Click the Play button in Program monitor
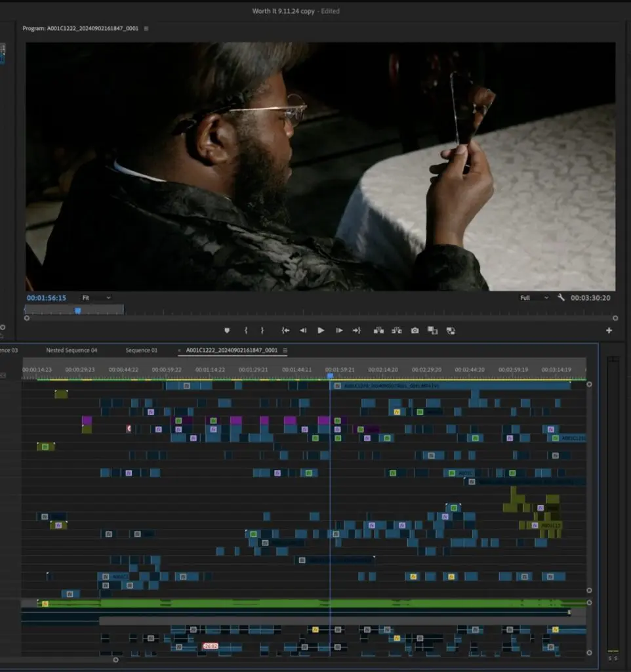The width and height of the screenshot is (631, 672). tap(321, 331)
